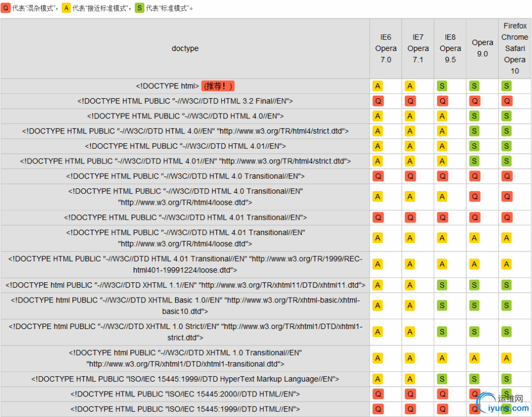Click the 'IE6 Opera 7.0' column header

[x=386, y=48]
